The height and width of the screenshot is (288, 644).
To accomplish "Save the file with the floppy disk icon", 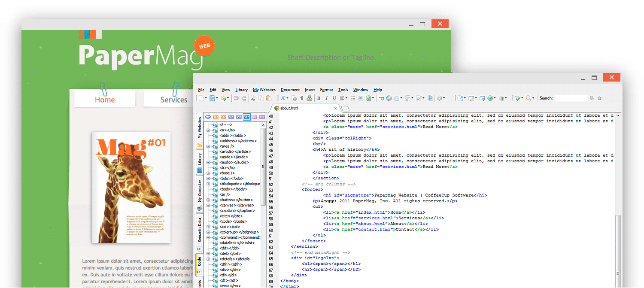I will coord(212,98).
